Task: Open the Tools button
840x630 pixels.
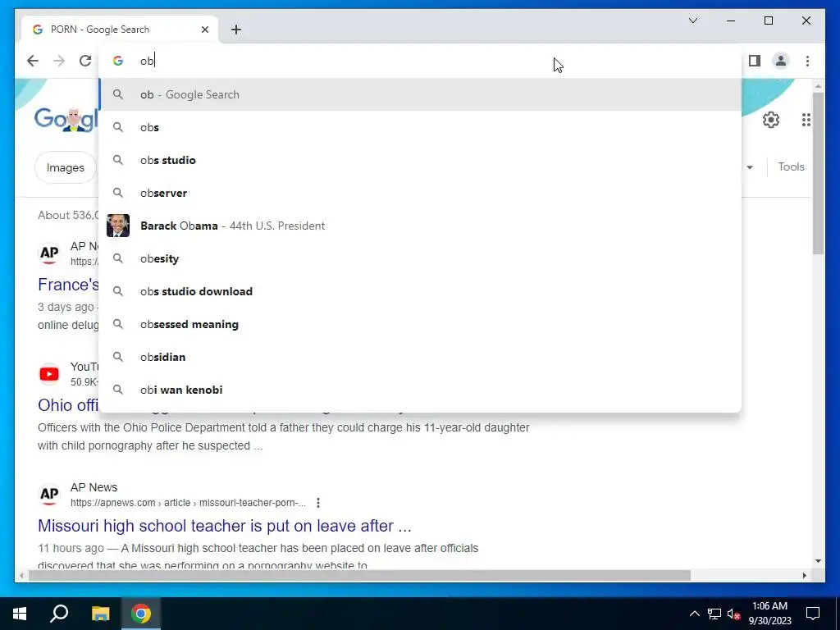Action: tap(792, 167)
